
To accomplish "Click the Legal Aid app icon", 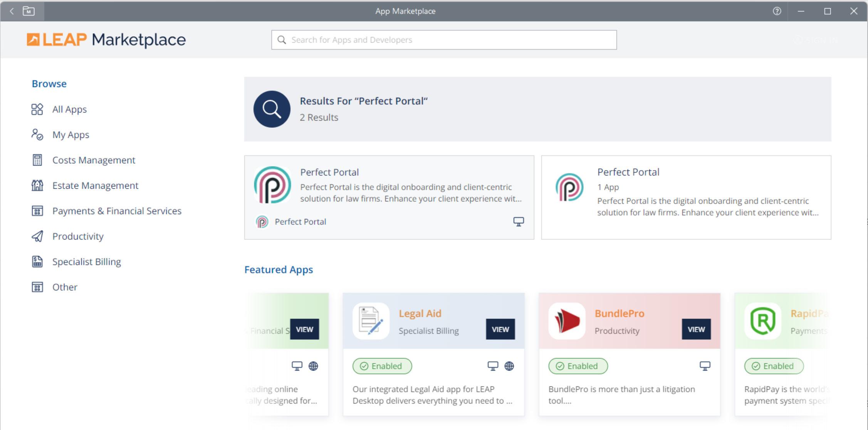I will [x=371, y=321].
